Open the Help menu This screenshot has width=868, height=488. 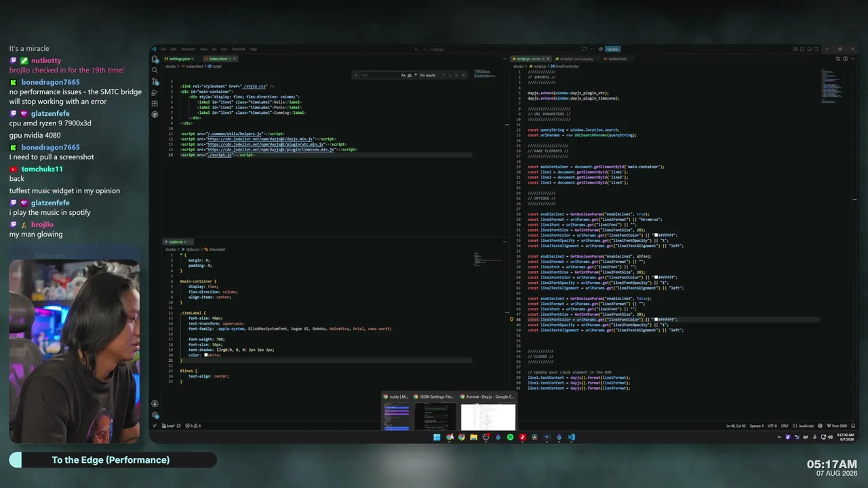[x=253, y=49]
